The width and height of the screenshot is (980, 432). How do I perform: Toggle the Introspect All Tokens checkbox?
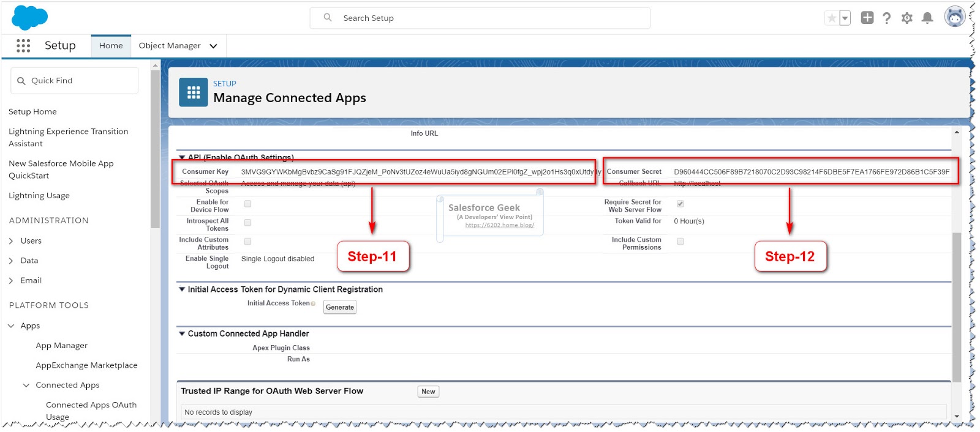[x=247, y=223]
